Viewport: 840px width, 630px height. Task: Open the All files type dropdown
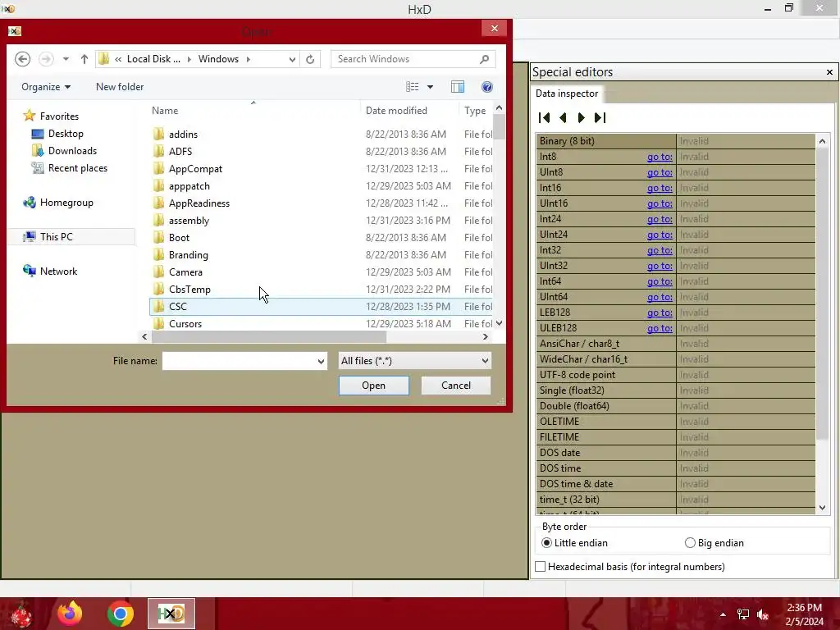[x=414, y=361]
